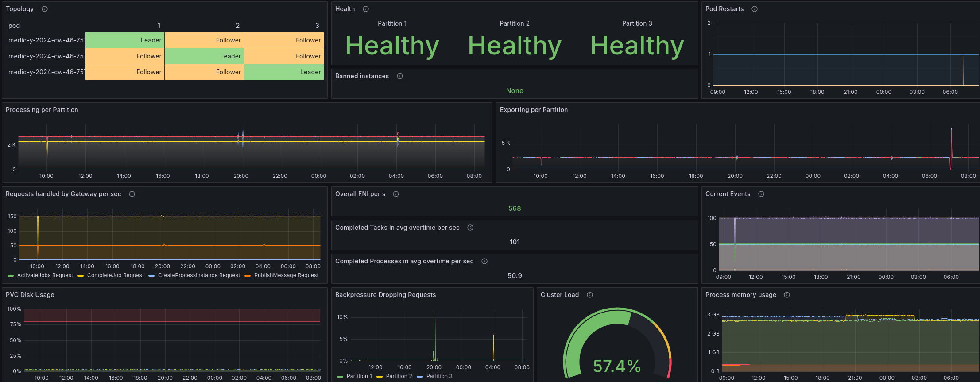Click Partition 2 Healthy status

[515, 46]
